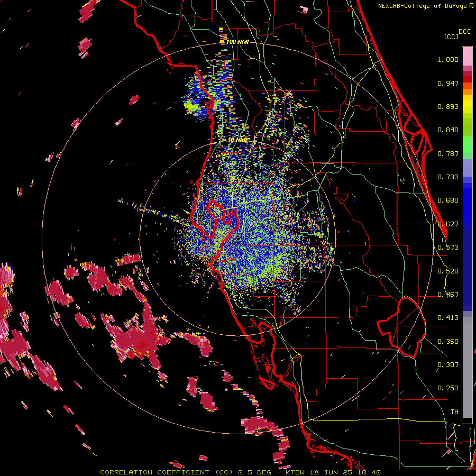
Task: Click the CORRELATION COEFFICIENT (CC) caption text
Action: 167,472
